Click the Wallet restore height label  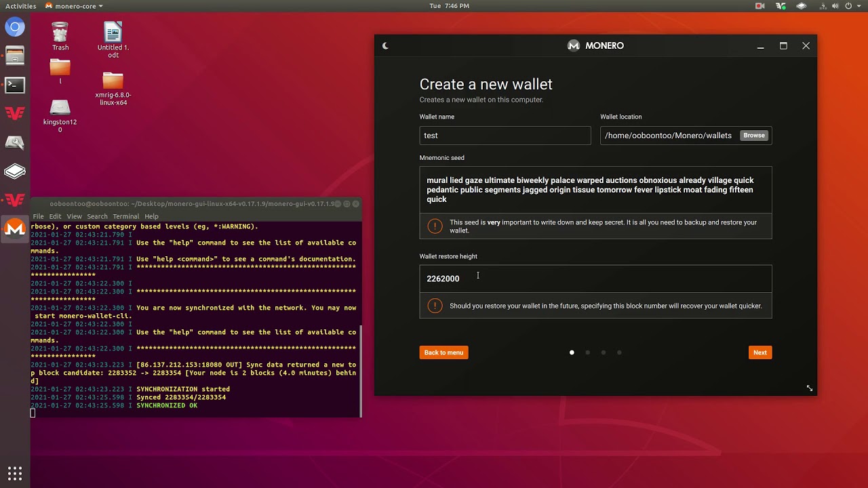coord(448,256)
